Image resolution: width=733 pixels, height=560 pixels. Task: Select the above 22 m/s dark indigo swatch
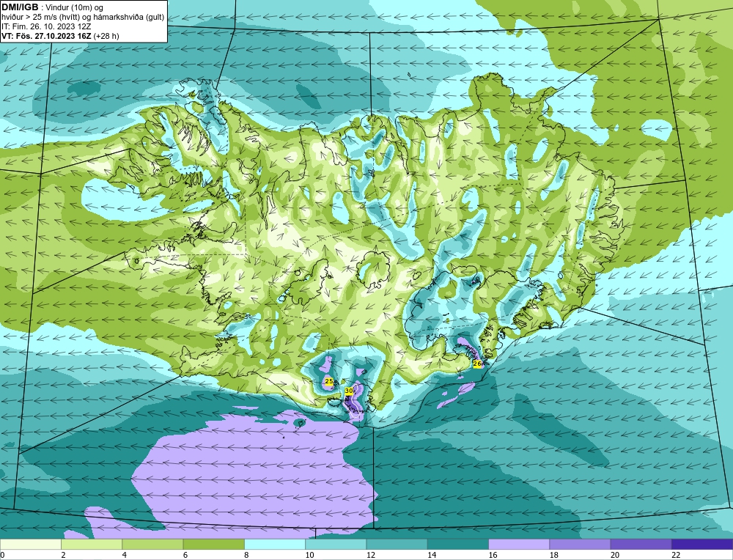click(x=702, y=545)
